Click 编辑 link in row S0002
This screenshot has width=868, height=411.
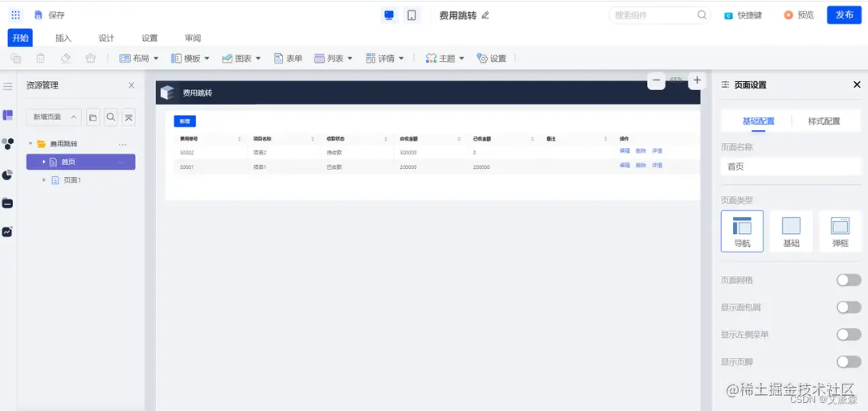624,150
